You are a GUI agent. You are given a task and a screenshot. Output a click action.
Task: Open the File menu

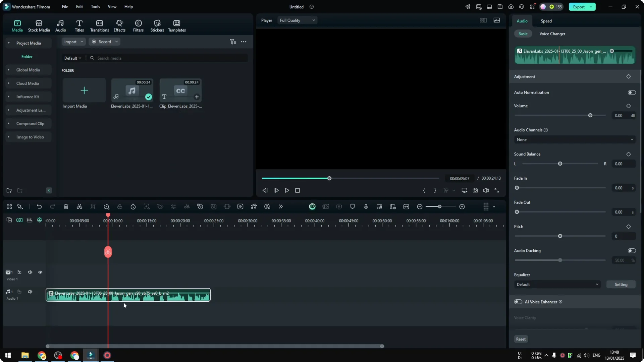(x=65, y=7)
